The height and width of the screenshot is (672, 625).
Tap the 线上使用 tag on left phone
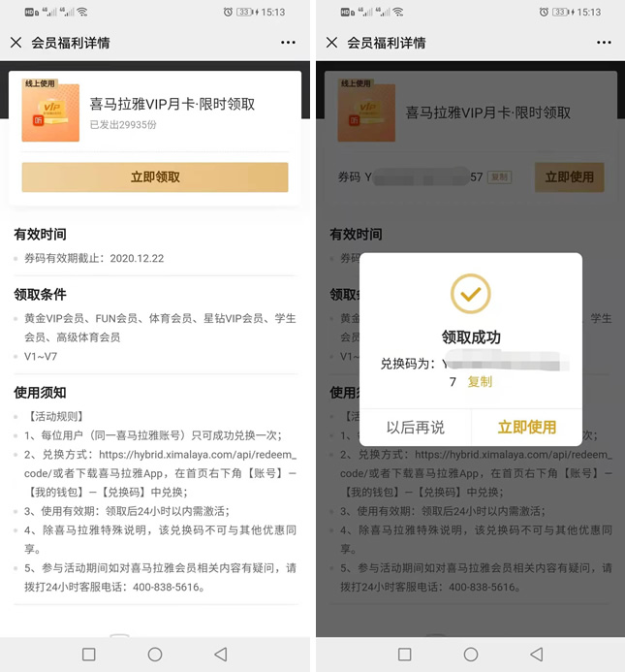(x=40, y=83)
